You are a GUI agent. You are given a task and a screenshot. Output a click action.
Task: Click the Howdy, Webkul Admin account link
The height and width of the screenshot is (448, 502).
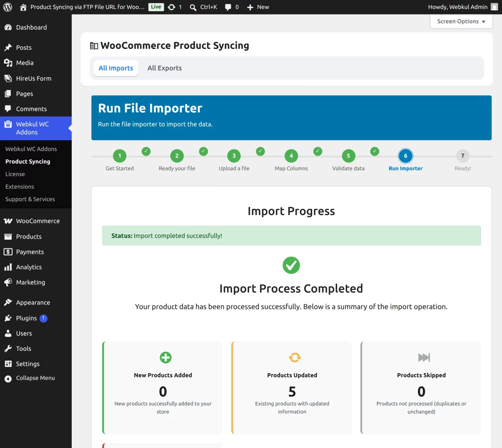[457, 7]
